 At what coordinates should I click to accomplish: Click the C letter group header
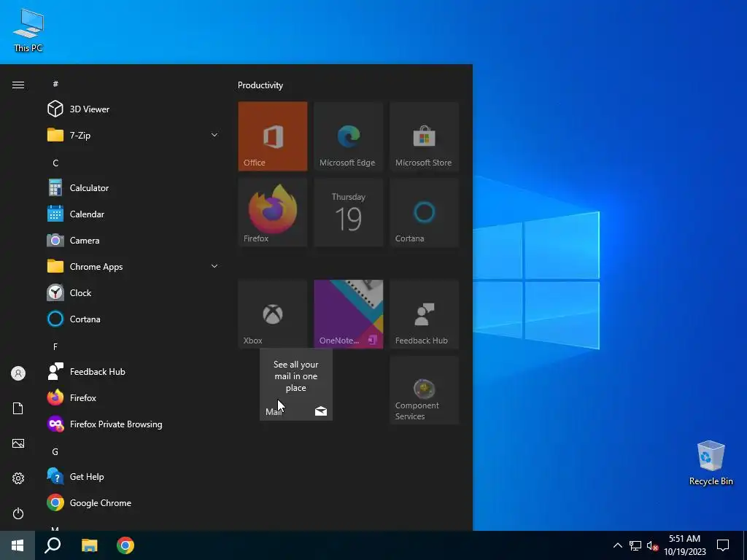coord(55,163)
